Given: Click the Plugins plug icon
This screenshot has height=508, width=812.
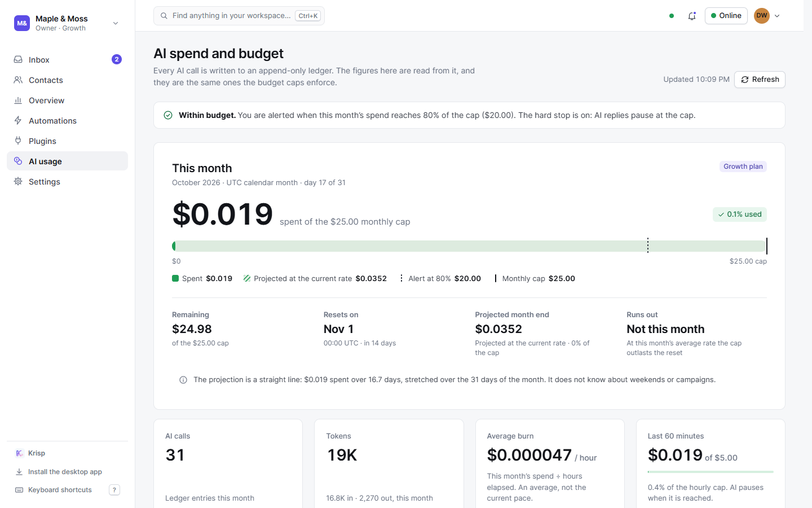Looking at the screenshot, I should [x=18, y=141].
